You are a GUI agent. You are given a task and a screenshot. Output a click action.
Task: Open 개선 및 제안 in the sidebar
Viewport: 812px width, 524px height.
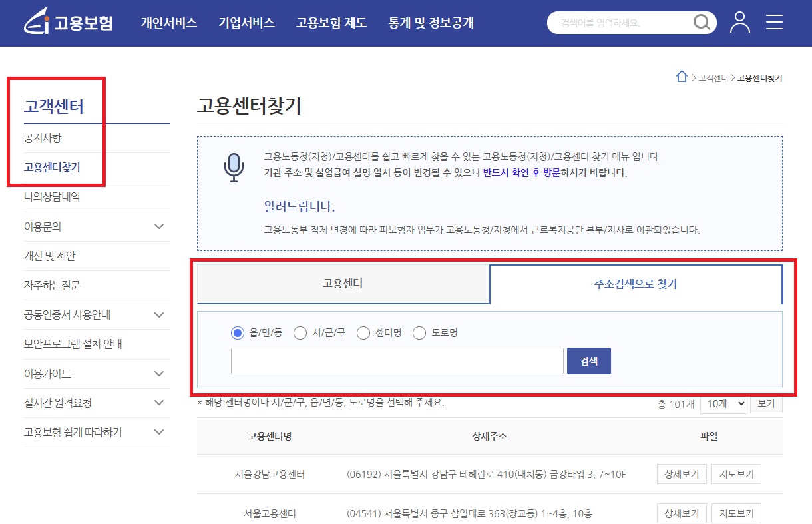tap(50, 256)
